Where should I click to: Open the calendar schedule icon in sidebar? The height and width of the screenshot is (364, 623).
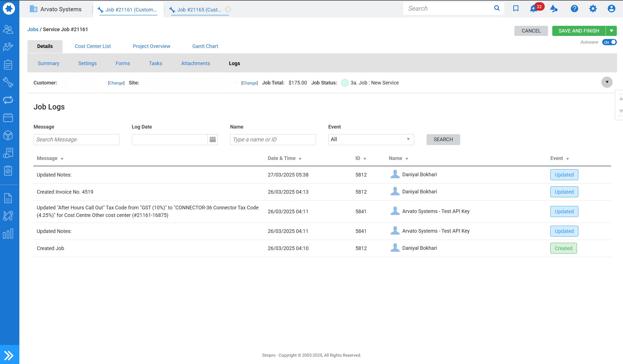8,118
